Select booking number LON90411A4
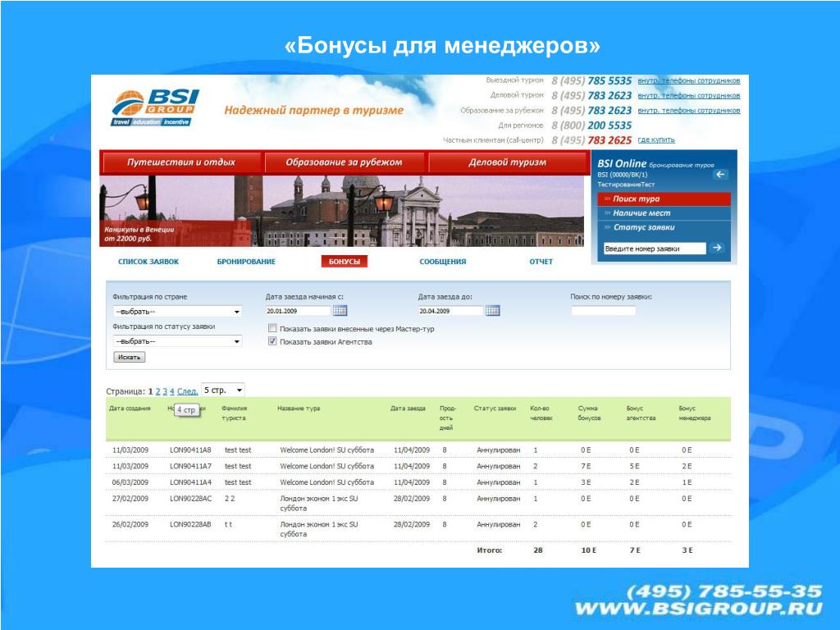The width and height of the screenshot is (840, 630). [x=190, y=482]
